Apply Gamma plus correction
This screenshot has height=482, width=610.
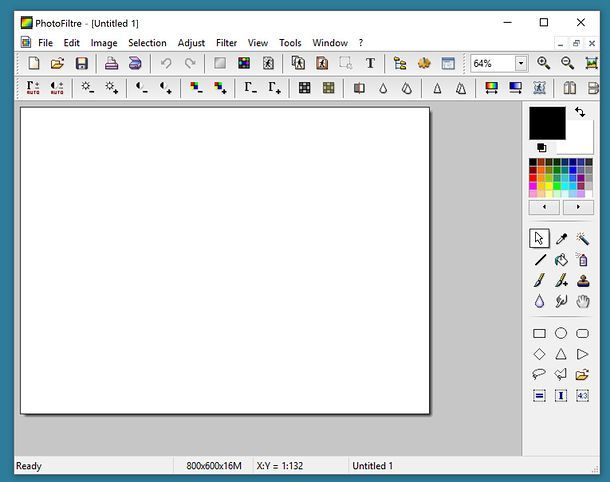[274, 87]
